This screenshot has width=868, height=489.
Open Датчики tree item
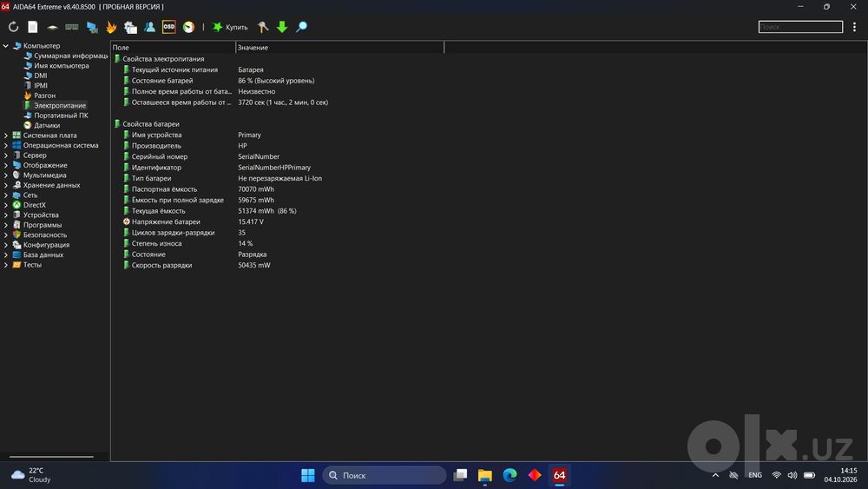tap(47, 126)
